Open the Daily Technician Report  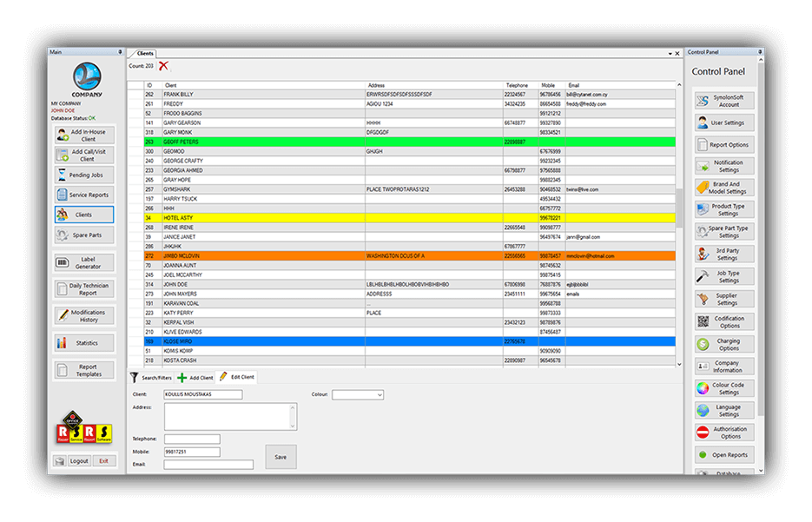coord(83,288)
